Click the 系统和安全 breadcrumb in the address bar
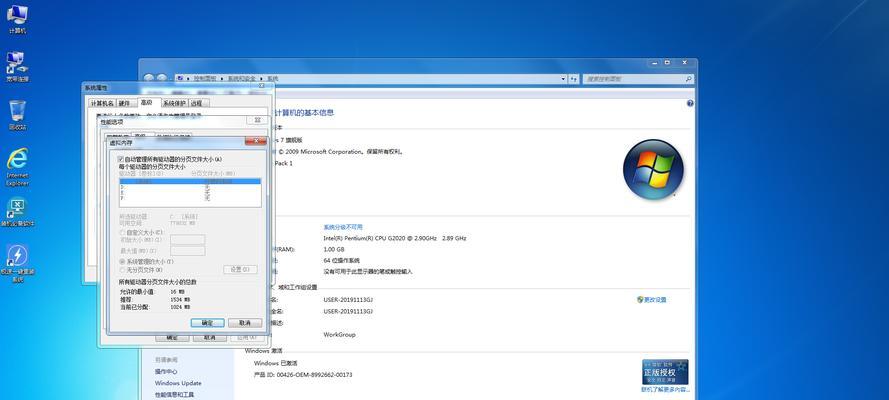The image size is (889, 400). pos(242,79)
